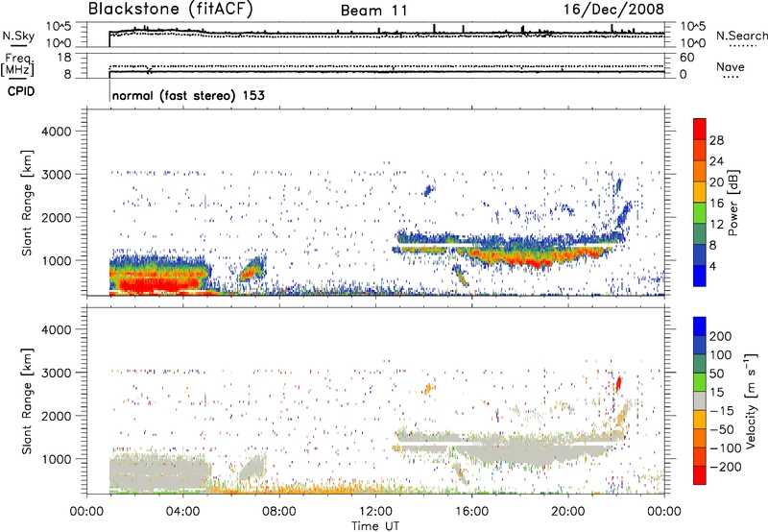Click the 'Nave' legend label
The width and height of the screenshot is (768, 532).
point(731,66)
